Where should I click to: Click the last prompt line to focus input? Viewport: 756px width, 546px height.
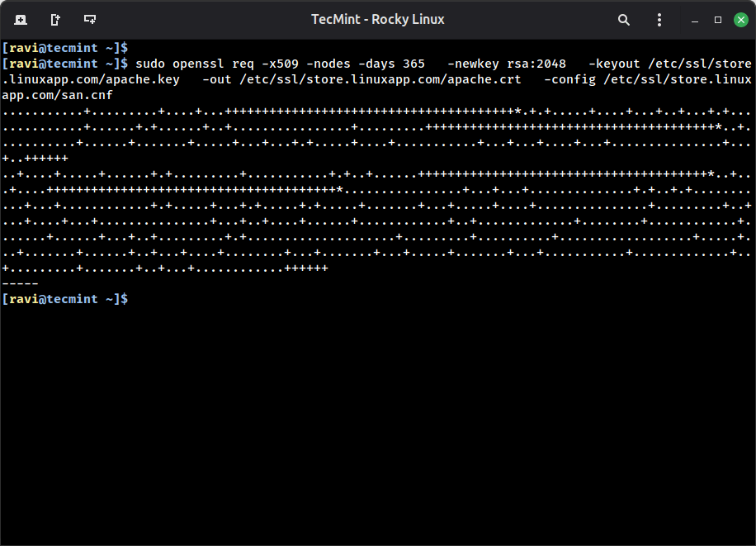pyautogui.click(x=65, y=299)
